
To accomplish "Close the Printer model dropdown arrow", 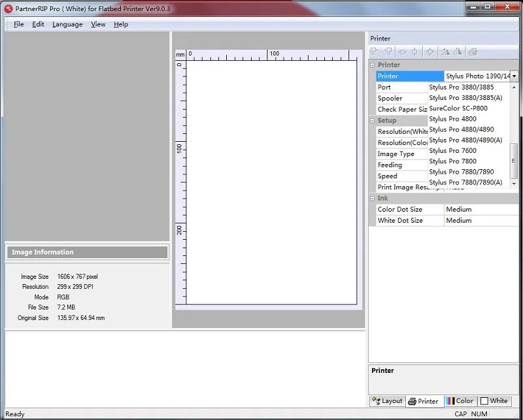I will point(514,76).
